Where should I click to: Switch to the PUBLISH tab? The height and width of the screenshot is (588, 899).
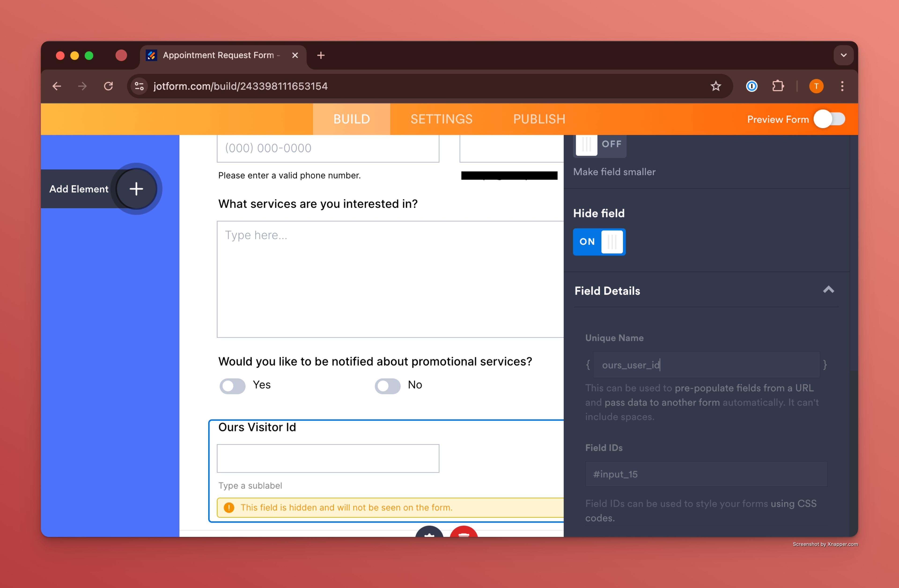tap(539, 119)
